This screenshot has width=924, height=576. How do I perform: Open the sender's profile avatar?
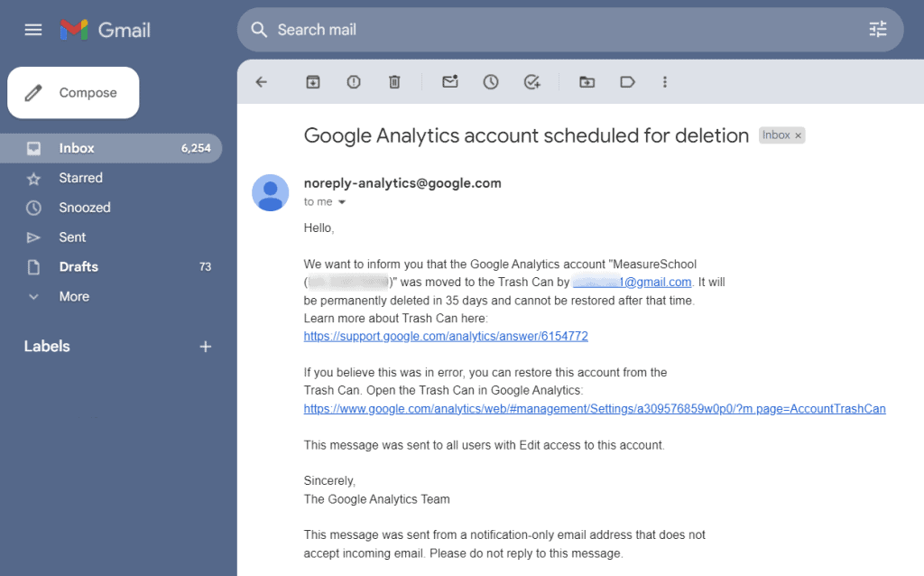[270, 192]
